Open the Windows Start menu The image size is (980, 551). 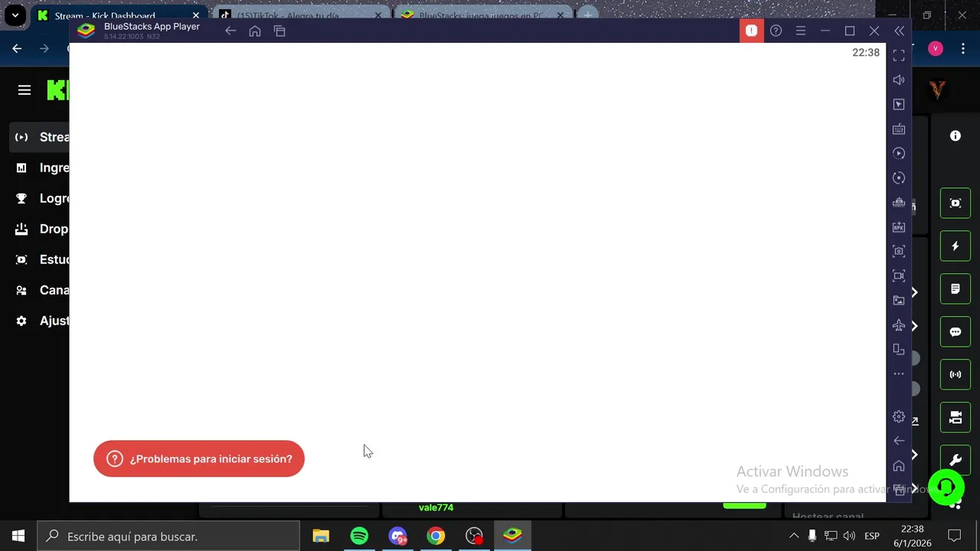click(18, 536)
